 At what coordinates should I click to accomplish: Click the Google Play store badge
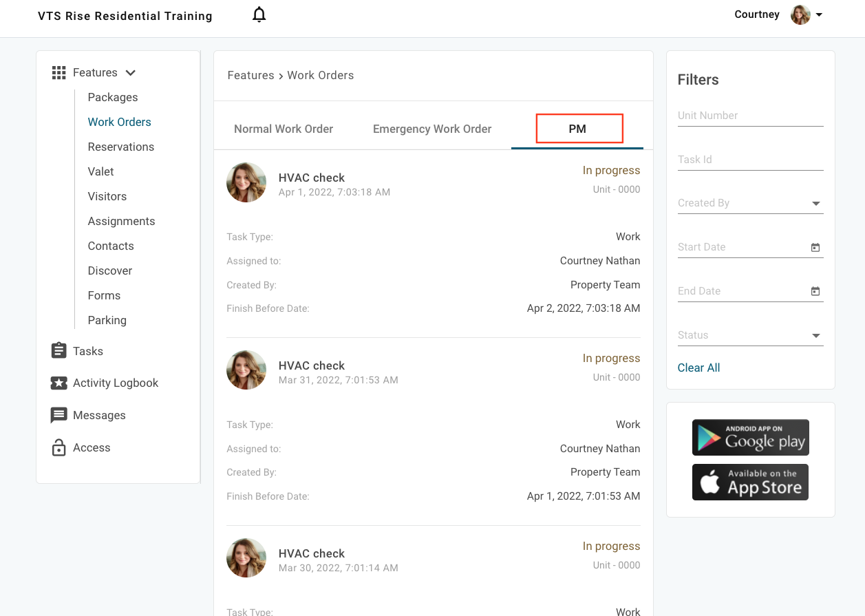[x=750, y=438]
